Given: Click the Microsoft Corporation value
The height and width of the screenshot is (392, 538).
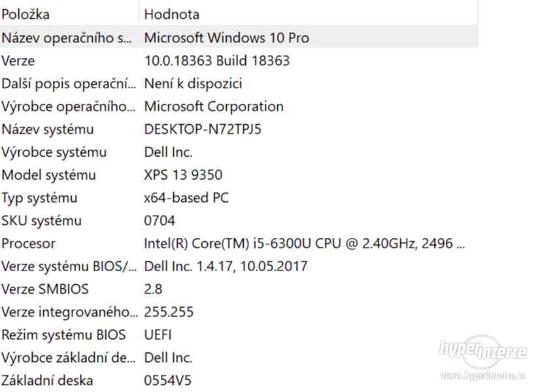Looking at the screenshot, I should [x=214, y=106].
